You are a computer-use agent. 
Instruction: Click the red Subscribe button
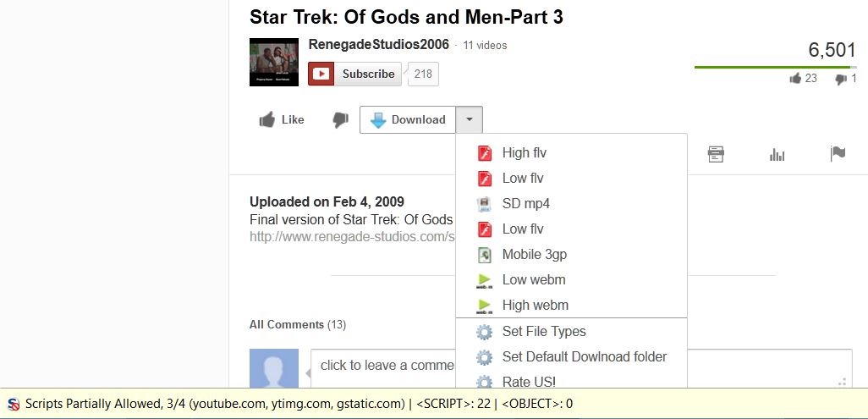point(354,74)
